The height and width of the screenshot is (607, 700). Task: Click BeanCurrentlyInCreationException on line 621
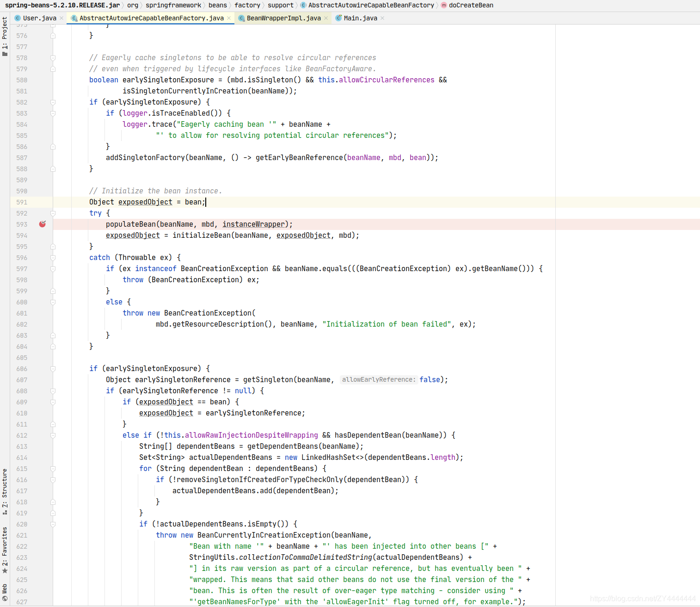tap(264, 535)
